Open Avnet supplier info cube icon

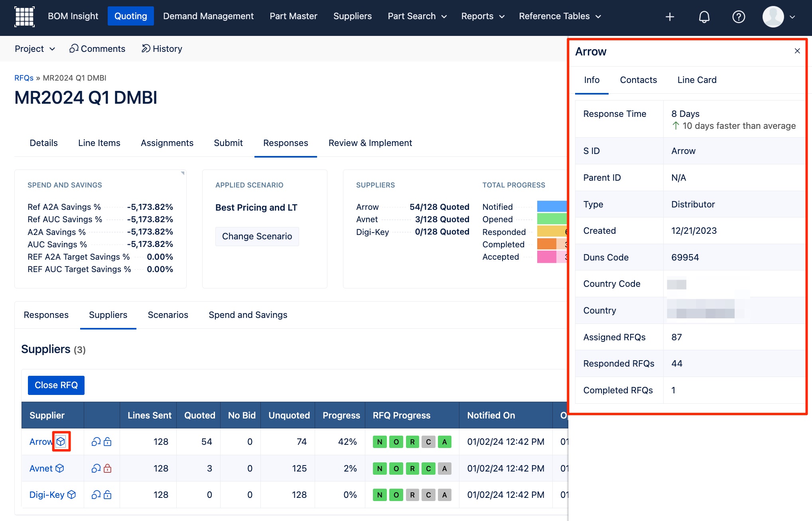tap(60, 468)
